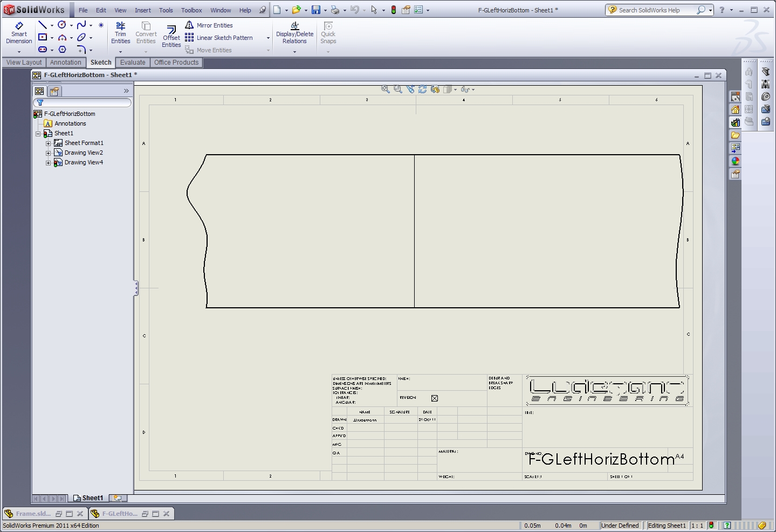Open the Linear Sketch Pattern dropdown arrow
The height and width of the screenshot is (532, 776).
pyautogui.click(x=268, y=38)
